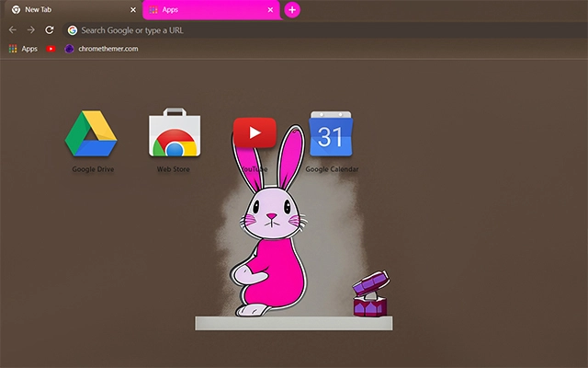Go back with the back arrow

point(12,30)
